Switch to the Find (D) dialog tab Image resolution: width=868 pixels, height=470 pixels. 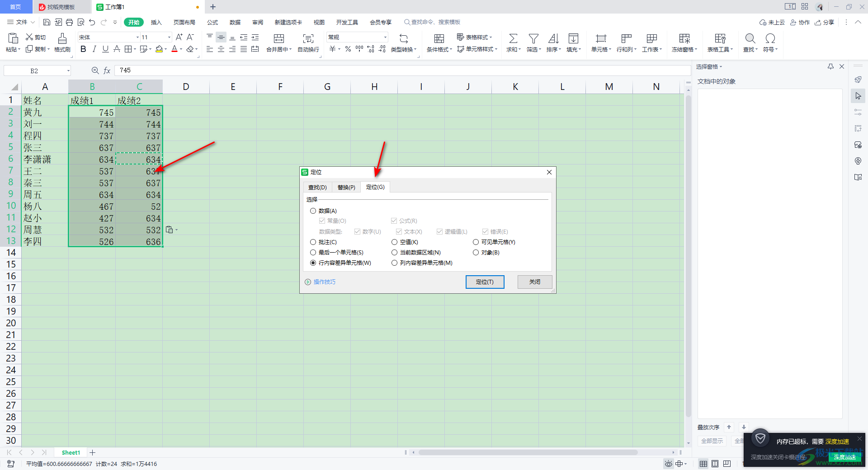click(x=317, y=187)
